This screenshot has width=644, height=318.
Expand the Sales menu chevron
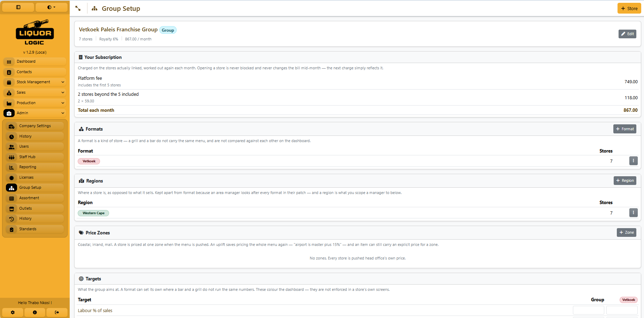(63, 92)
